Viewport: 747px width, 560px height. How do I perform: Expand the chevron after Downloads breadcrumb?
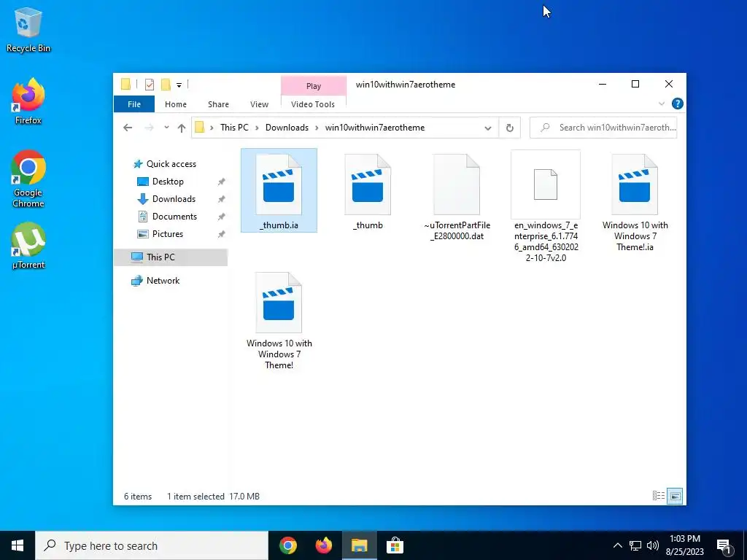(x=317, y=128)
